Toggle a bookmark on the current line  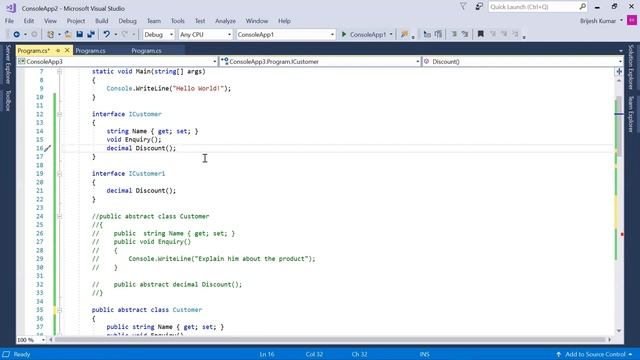click(x=481, y=34)
